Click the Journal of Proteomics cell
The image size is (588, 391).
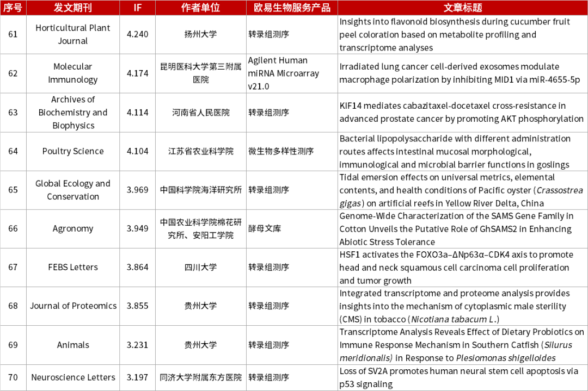click(x=73, y=306)
